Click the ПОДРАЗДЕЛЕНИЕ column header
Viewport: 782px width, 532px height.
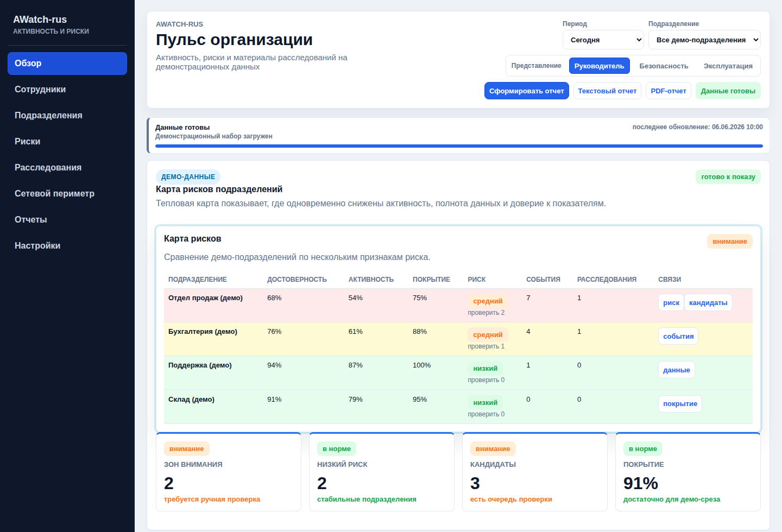(x=198, y=279)
